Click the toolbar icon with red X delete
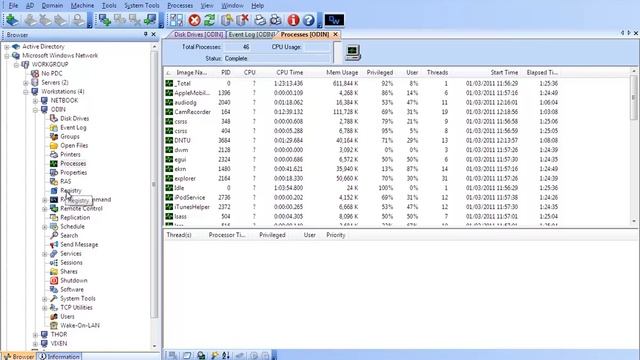The height and width of the screenshot is (360, 640). tap(243, 20)
